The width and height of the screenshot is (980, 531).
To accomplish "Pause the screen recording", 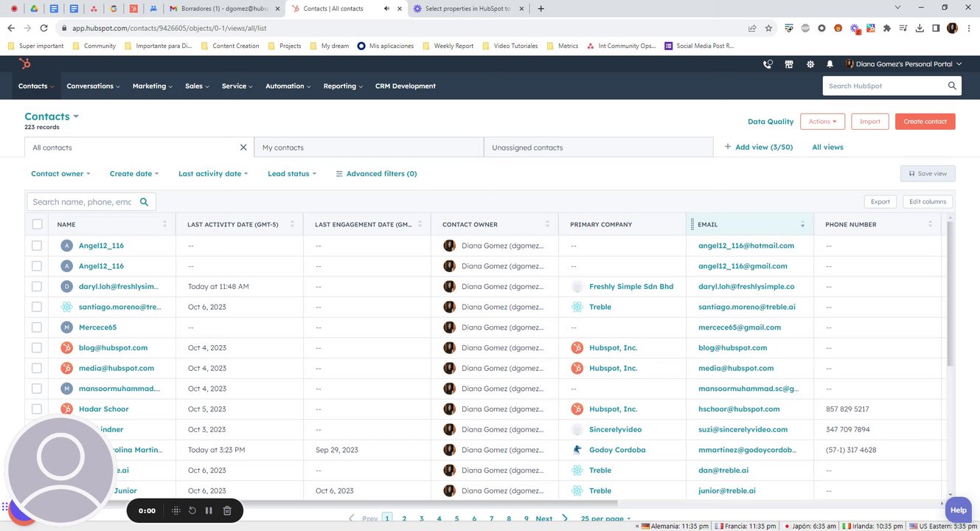I will click(x=209, y=510).
